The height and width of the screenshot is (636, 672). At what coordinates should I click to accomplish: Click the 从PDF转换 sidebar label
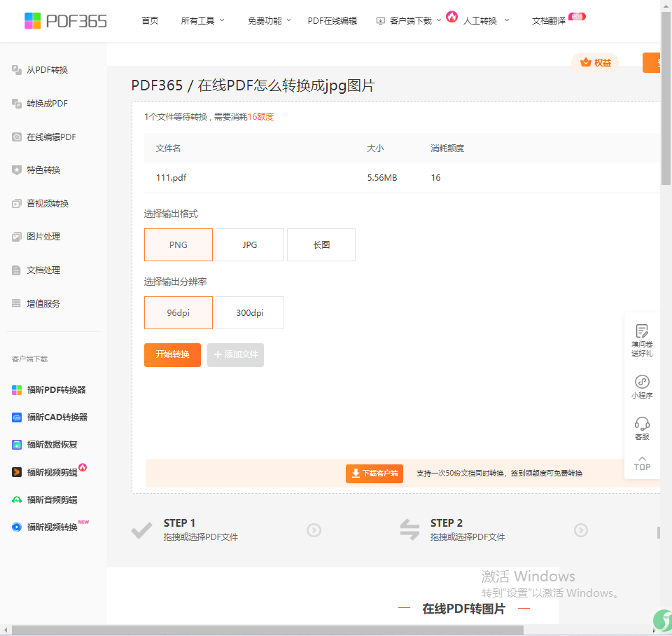pyautogui.click(x=47, y=70)
